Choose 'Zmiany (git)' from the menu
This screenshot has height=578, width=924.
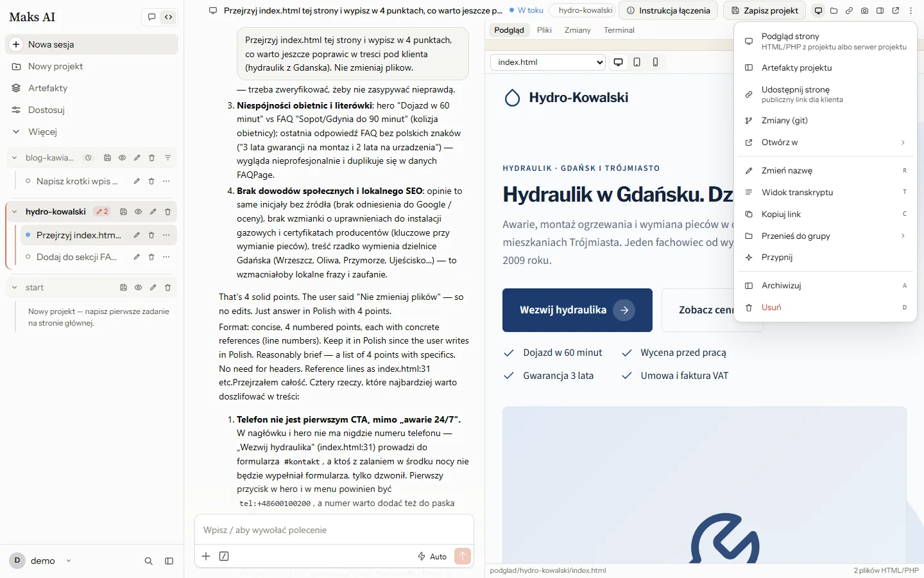(825, 121)
